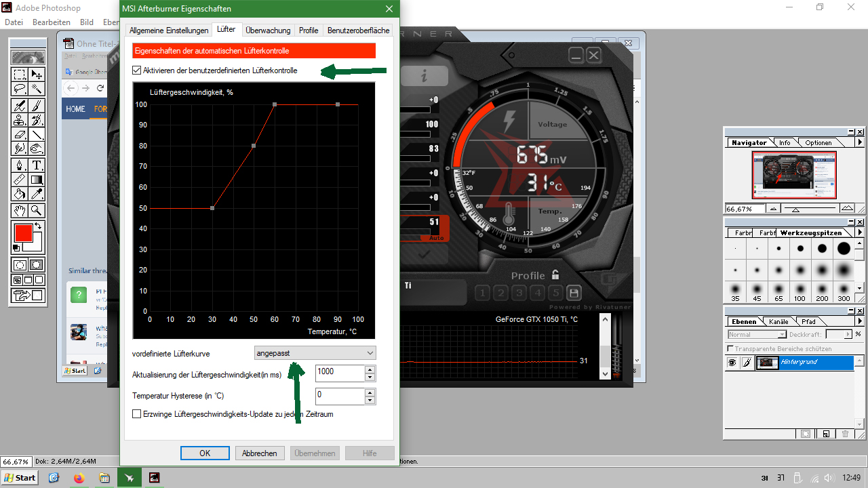The image size is (868, 488).
Task: Switch to the Allgemeine Einstellungen tab
Action: (169, 30)
